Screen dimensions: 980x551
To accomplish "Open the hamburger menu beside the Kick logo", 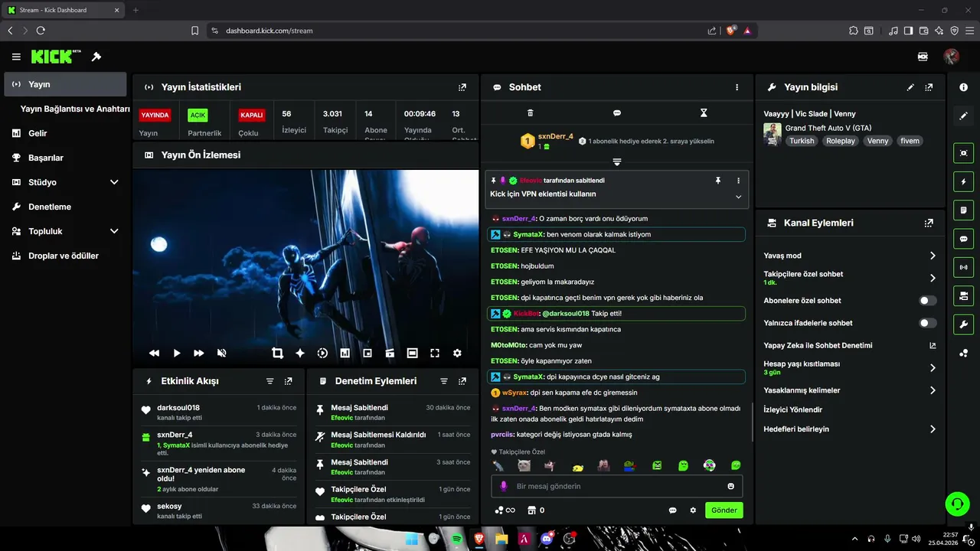I will 16,57.
